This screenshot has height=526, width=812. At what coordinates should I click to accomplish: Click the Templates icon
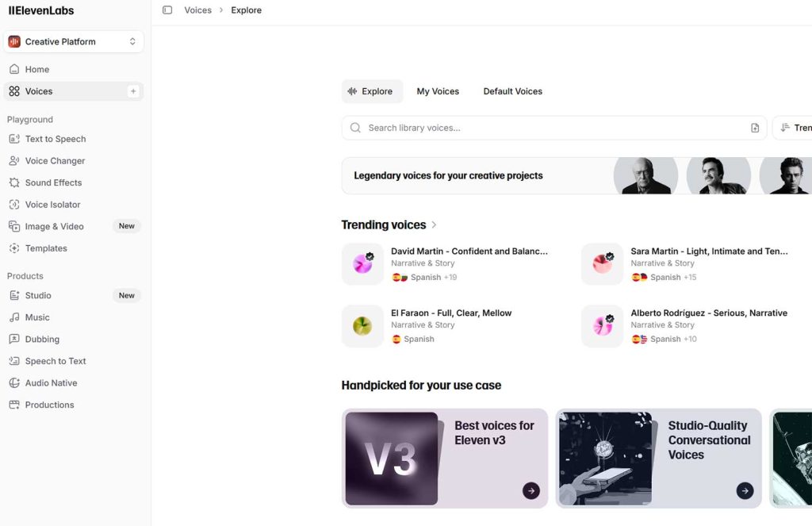[14, 248]
